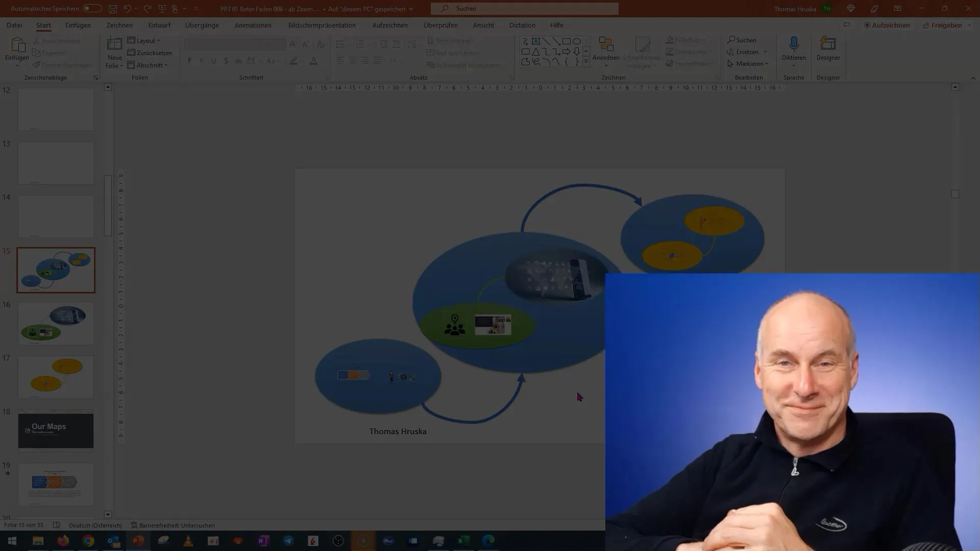Select slide 18 Our Maps thumbnail
The height and width of the screenshot is (551, 980).
[x=56, y=431]
